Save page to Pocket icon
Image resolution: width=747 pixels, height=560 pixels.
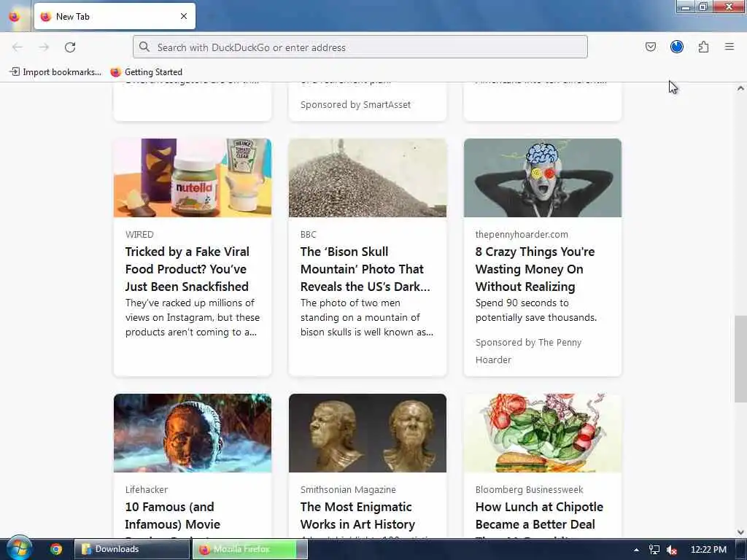[650, 47]
